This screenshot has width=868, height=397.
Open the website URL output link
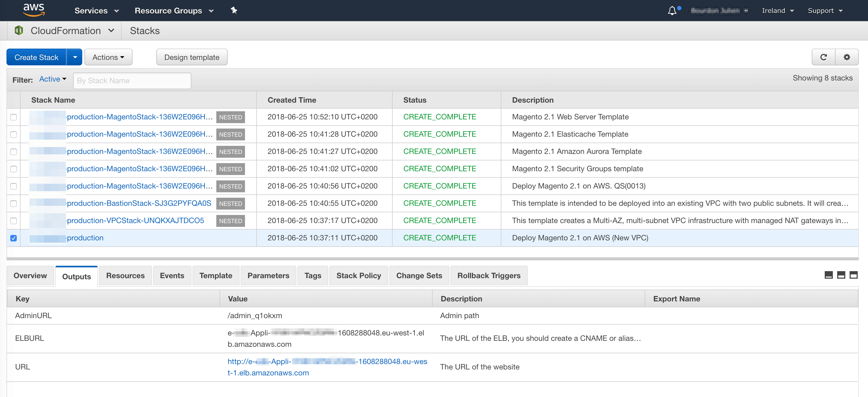(x=327, y=367)
